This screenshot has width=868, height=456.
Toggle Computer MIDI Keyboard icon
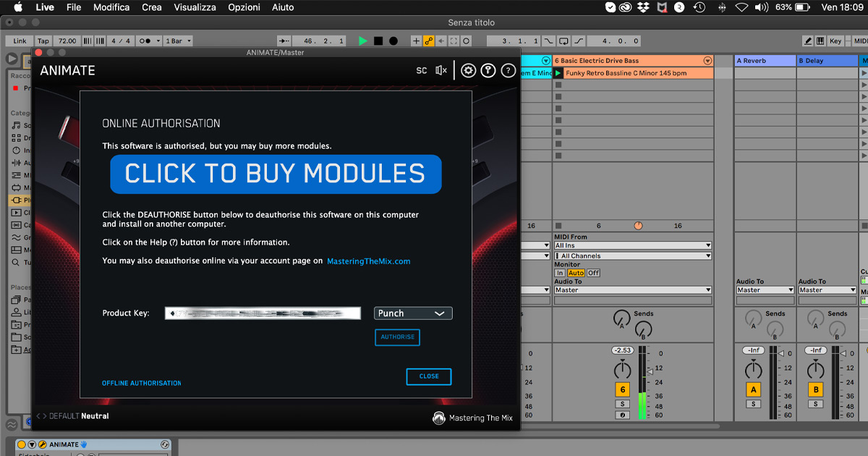click(821, 41)
